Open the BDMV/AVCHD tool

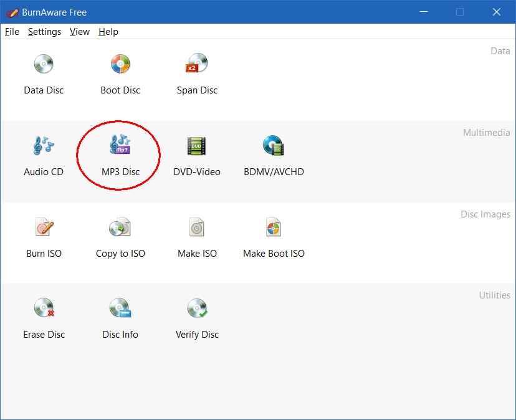click(x=274, y=156)
